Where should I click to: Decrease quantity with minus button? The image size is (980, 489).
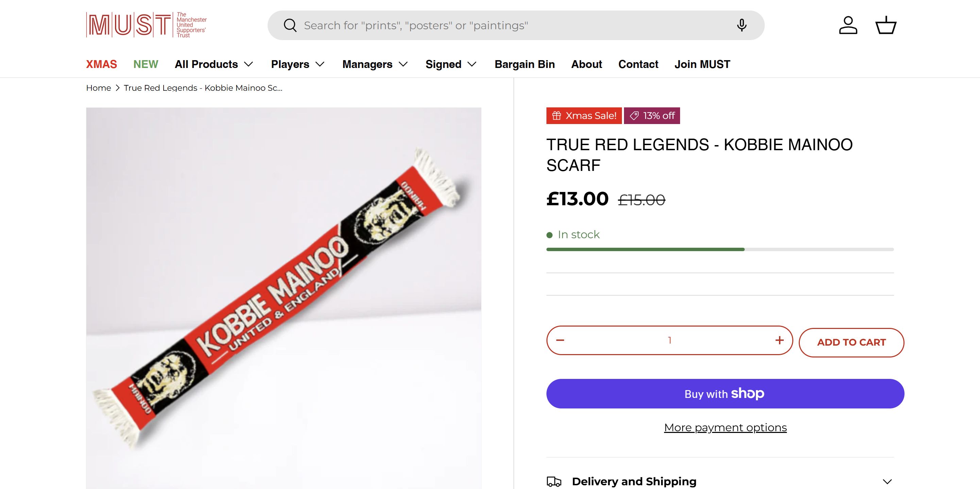click(560, 340)
